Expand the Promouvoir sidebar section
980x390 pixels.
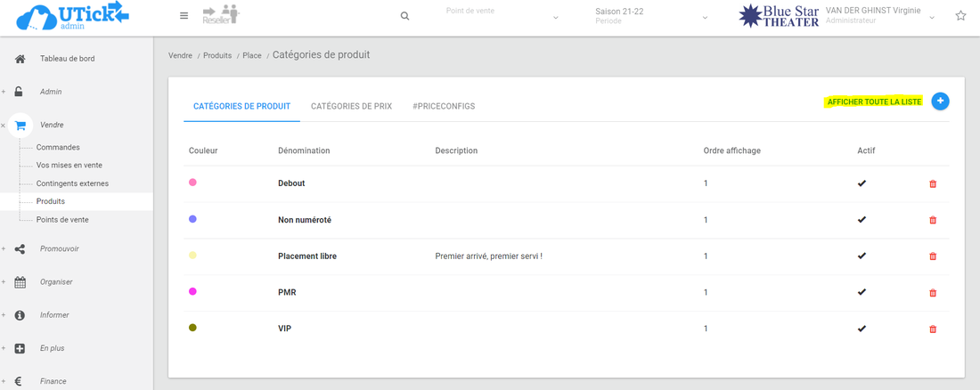click(59, 249)
